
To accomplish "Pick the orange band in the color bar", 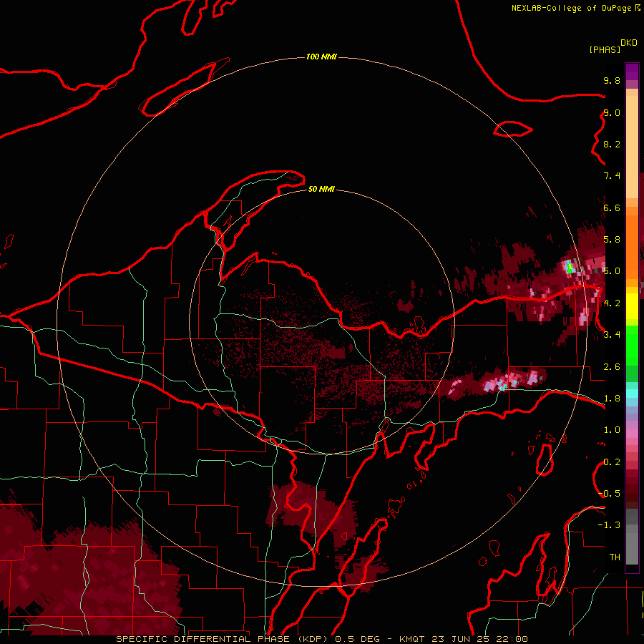I will (x=632, y=246).
